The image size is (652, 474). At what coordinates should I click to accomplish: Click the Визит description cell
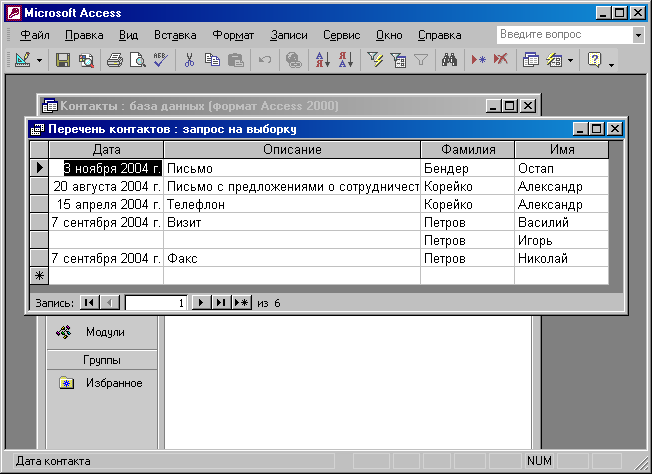[x=292, y=222]
